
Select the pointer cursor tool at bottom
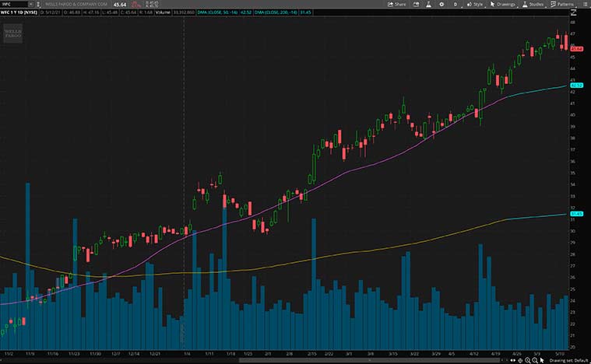tap(541, 360)
